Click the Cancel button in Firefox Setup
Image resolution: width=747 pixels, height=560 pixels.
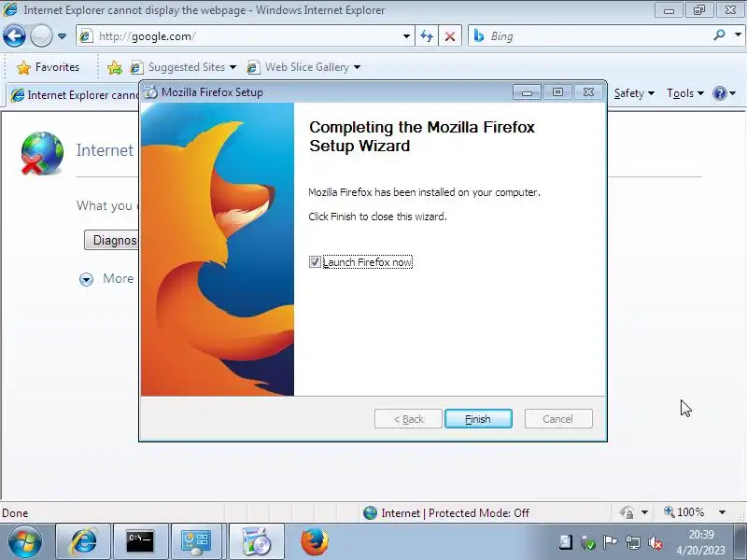coord(557,418)
